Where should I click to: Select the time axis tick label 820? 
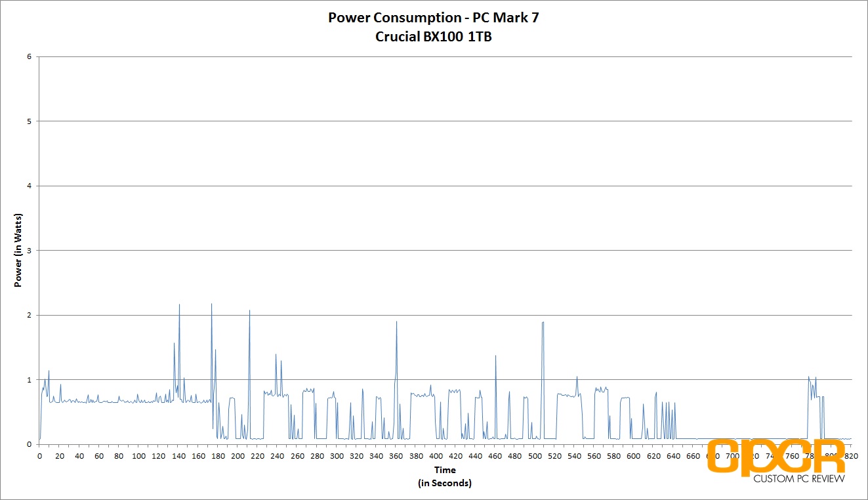coord(852,455)
